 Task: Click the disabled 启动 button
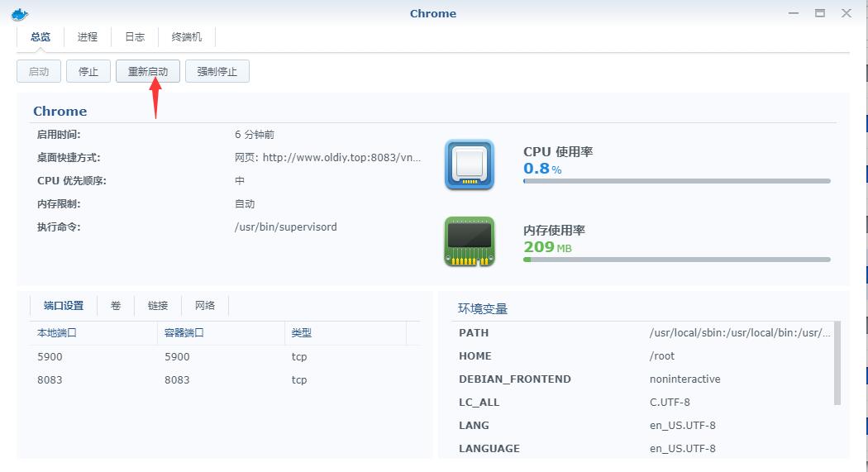point(39,72)
